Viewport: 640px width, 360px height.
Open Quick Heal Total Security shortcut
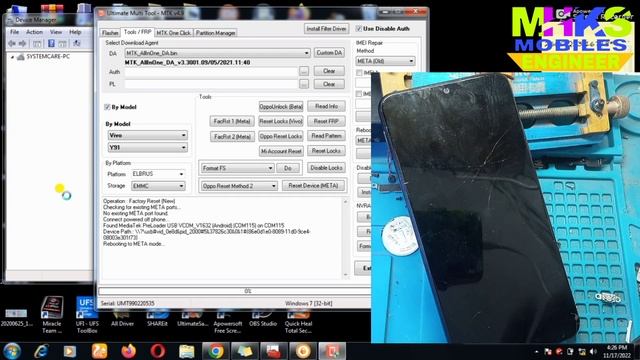tap(298, 320)
